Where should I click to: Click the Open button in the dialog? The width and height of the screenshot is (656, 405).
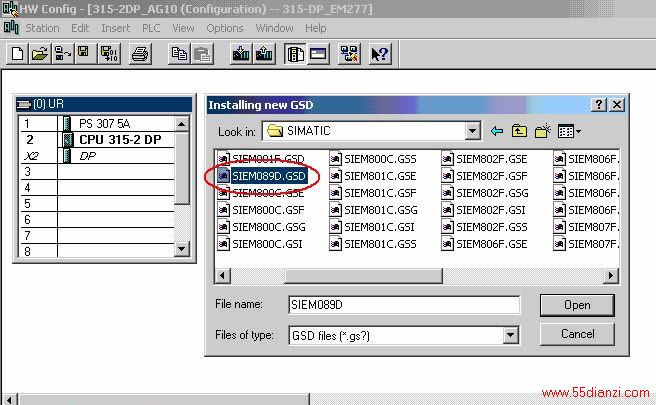[577, 305]
